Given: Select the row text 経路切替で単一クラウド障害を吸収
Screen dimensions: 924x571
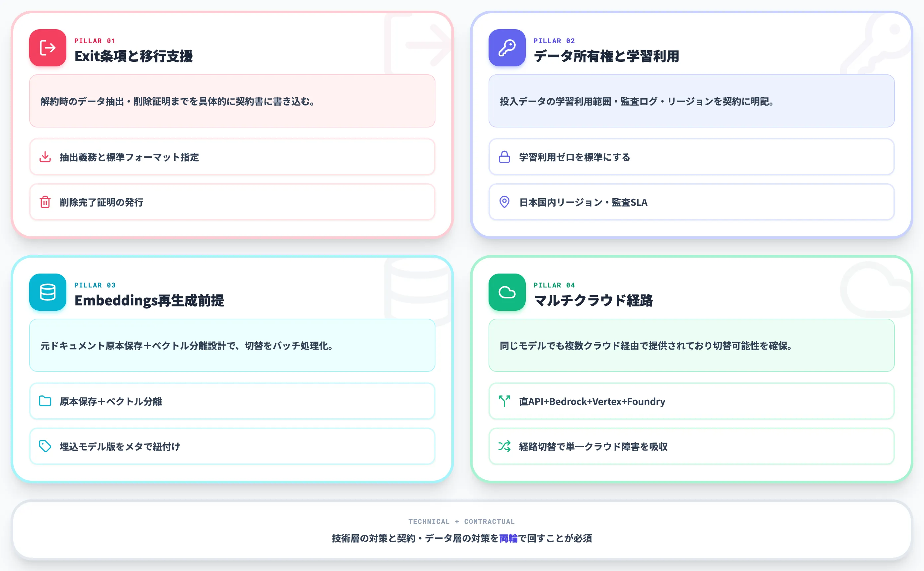Looking at the screenshot, I should pos(593,447).
